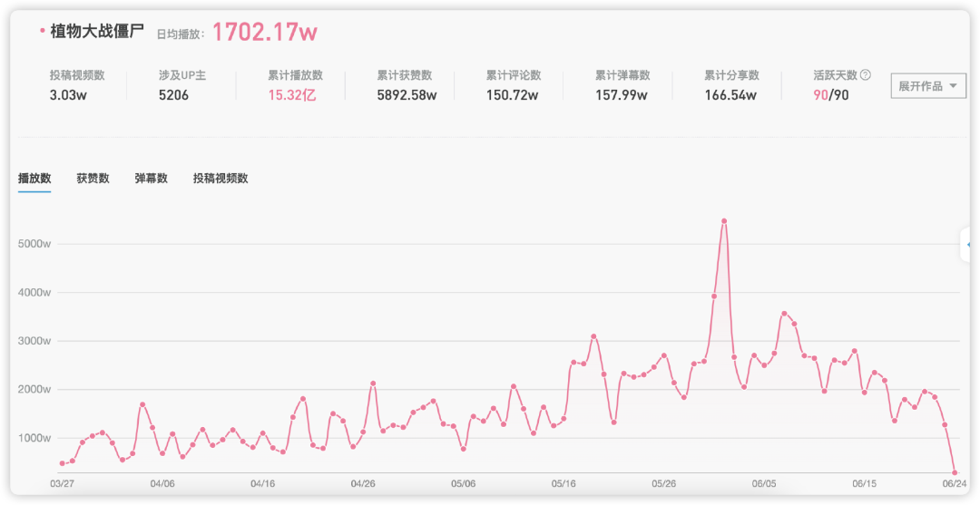Click the 累计播放数 value 15.32亿
The height and width of the screenshot is (505, 980).
click(x=292, y=95)
